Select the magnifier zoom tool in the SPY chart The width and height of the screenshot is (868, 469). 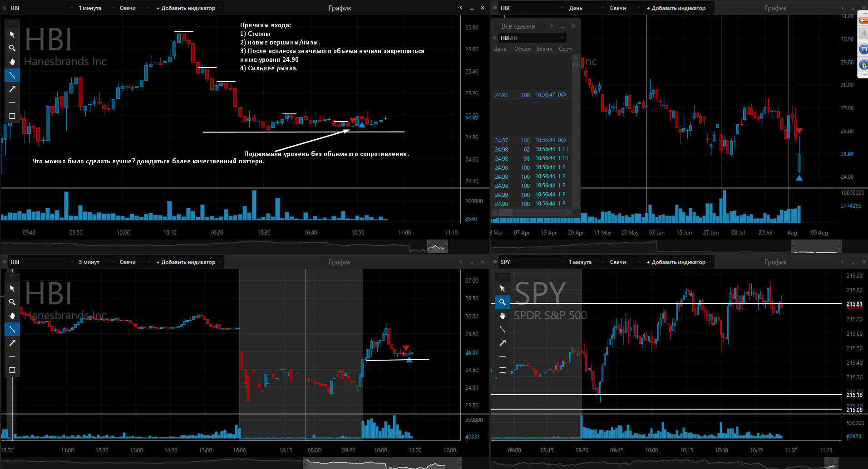[x=503, y=302]
